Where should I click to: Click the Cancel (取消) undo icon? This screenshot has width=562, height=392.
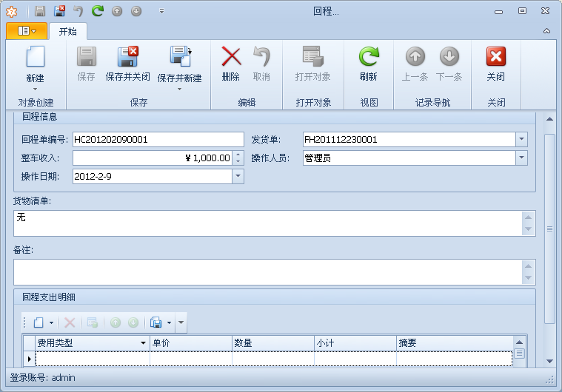point(261,56)
